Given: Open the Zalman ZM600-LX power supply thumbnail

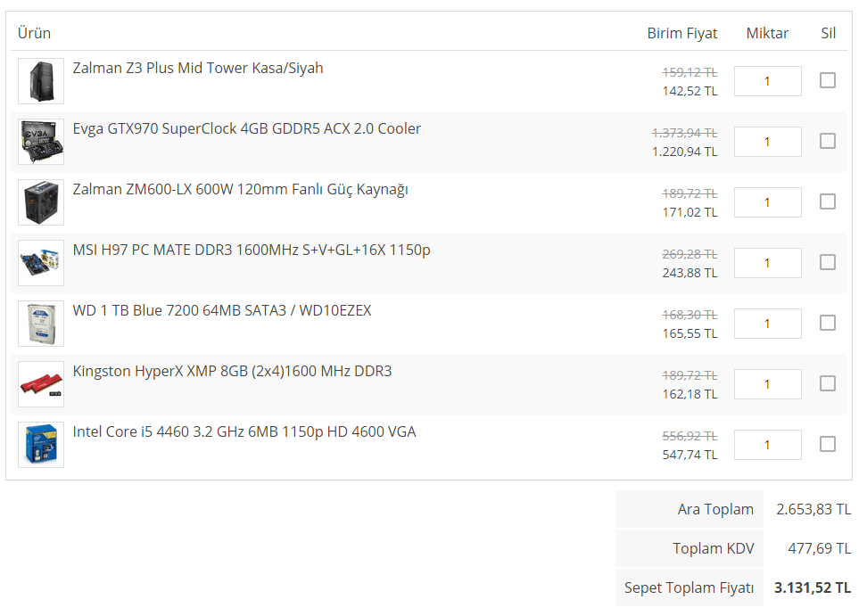Looking at the screenshot, I should 41,202.
